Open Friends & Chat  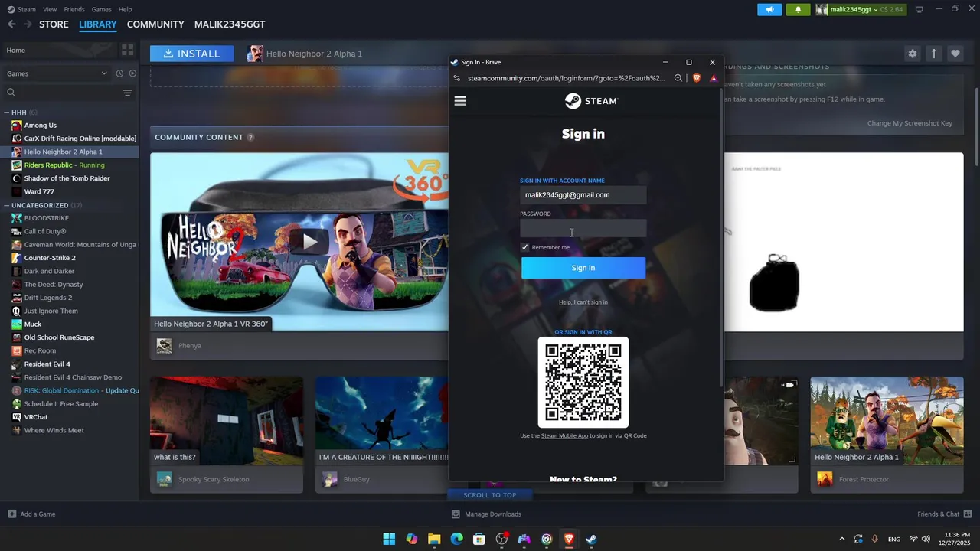point(945,514)
